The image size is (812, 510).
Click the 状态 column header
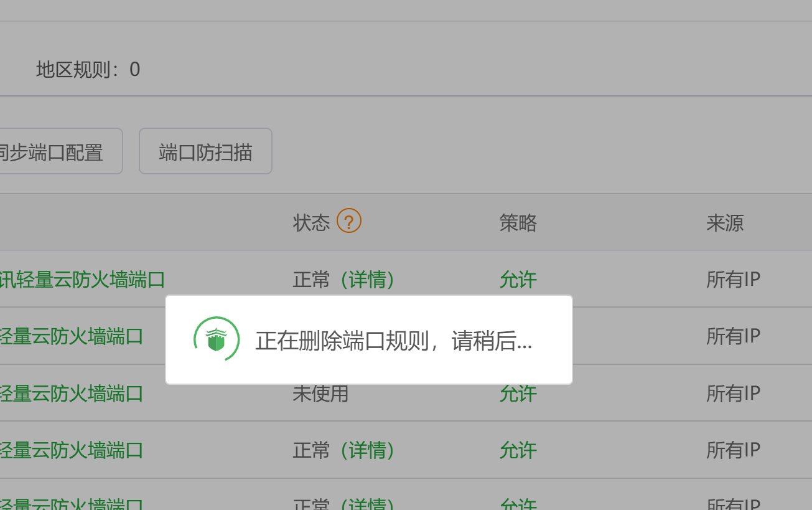(x=311, y=222)
